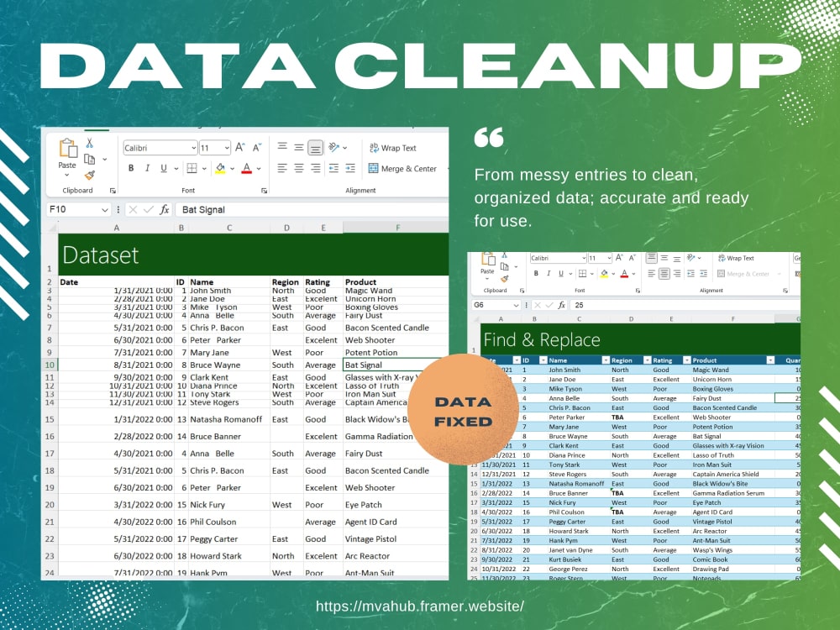Open F10 Name Box dropdown
The width and height of the screenshot is (840, 630).
[105, 209]
